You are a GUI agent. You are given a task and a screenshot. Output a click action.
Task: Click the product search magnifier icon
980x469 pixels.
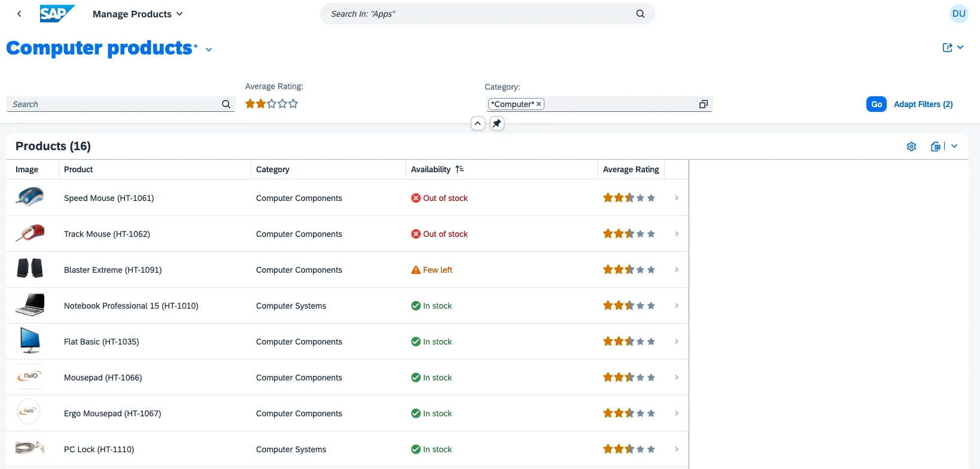click(x=226, y=104)
